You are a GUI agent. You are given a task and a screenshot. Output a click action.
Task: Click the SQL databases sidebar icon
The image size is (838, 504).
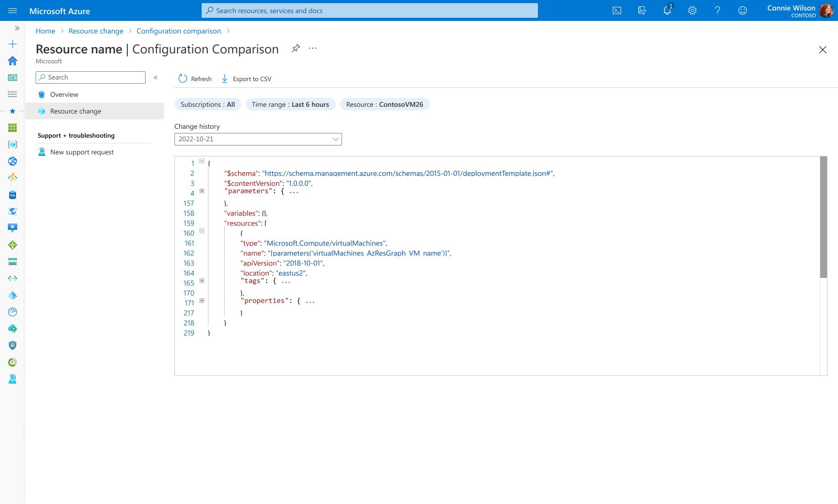[13, 195]
